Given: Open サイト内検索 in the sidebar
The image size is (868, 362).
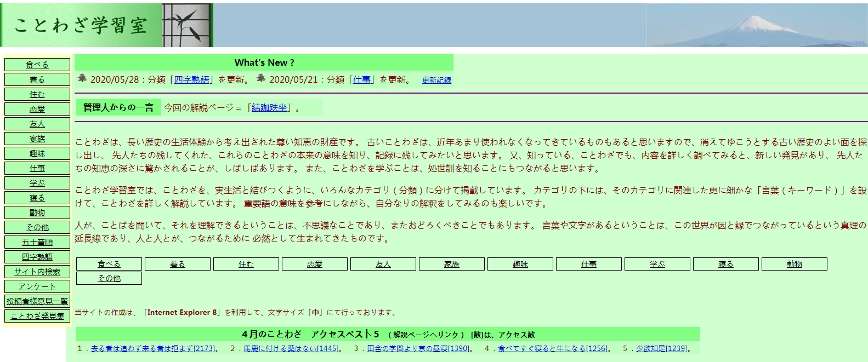Looking at the screenshot, I should tap(37, 272).
